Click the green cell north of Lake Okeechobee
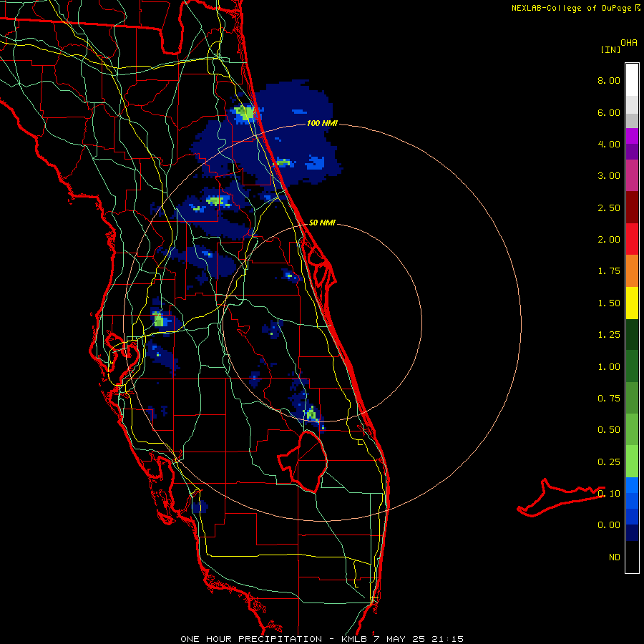Viewport: 644px width, 644px height. pos(311,413)
